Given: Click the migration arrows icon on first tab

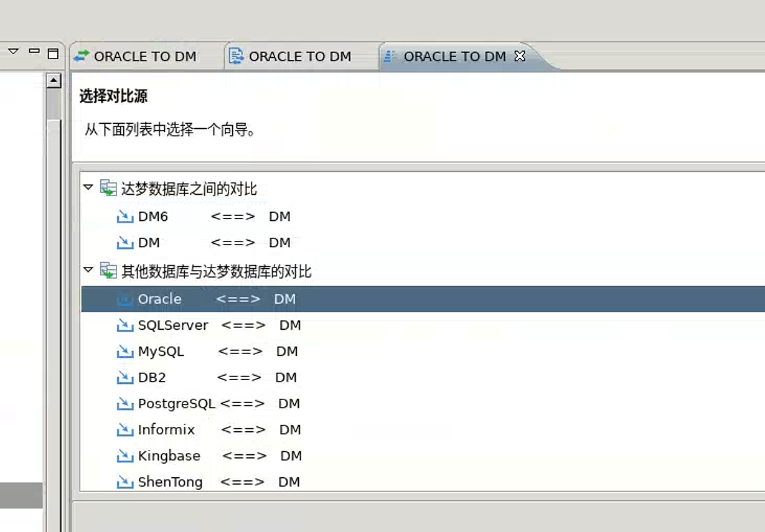Looking at the screenshot, I should tap(82, 57).
